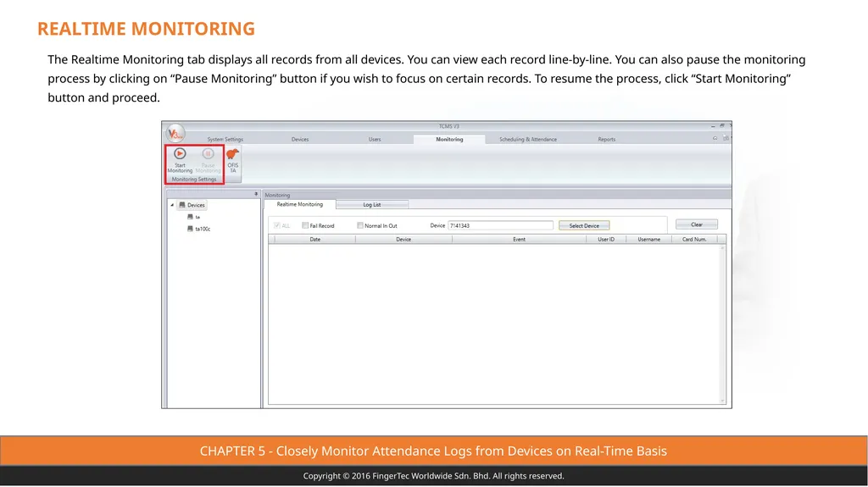Sort by the Device column header
Screen dimensions: 868x487
tap(403, 239)
